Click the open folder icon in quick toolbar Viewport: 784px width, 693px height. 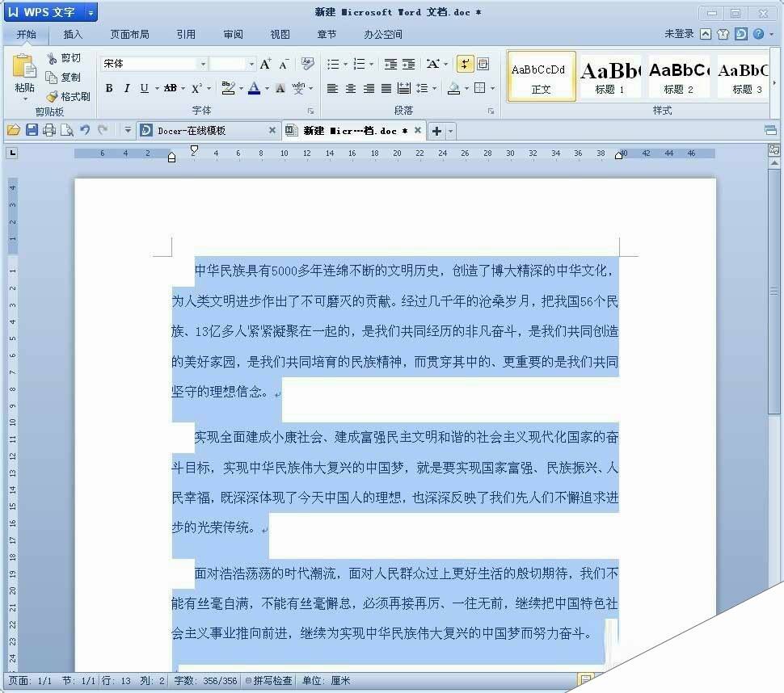(14, 130)
